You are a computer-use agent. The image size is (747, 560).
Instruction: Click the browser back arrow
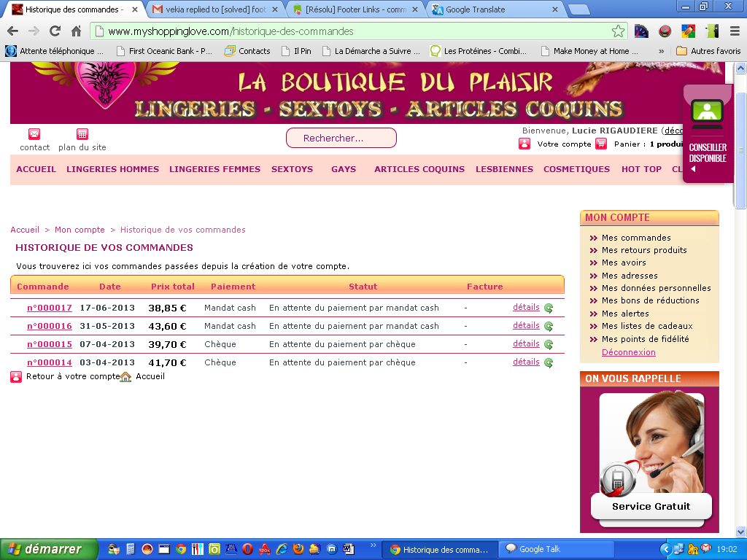point(13,31)
